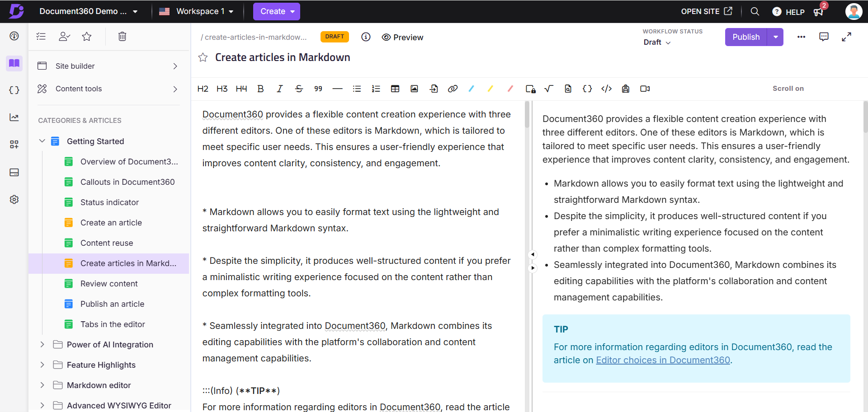The width and height of the screenshot is (868, 412).
Task: Open Workflow status Draft dropdown
Action: [657, 42]
